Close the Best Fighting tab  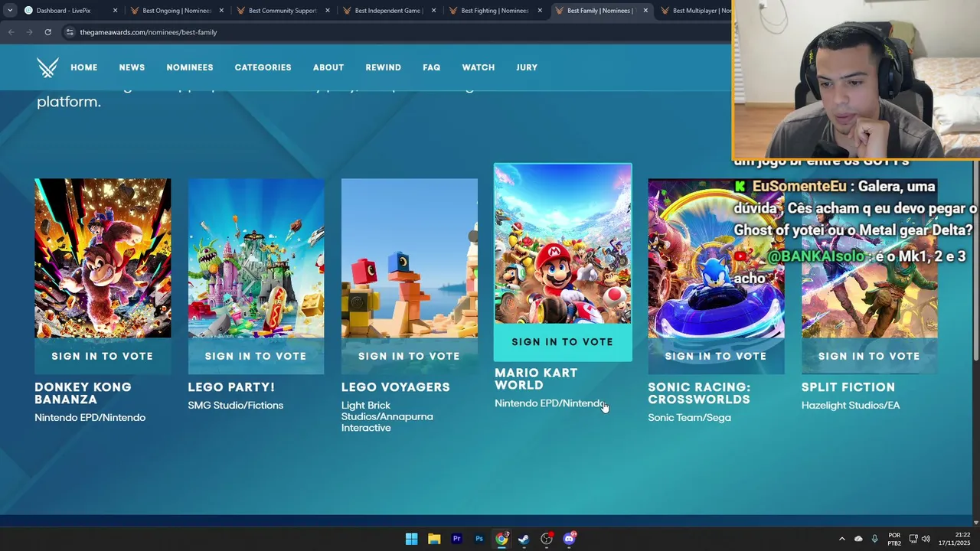pos(540,11)
